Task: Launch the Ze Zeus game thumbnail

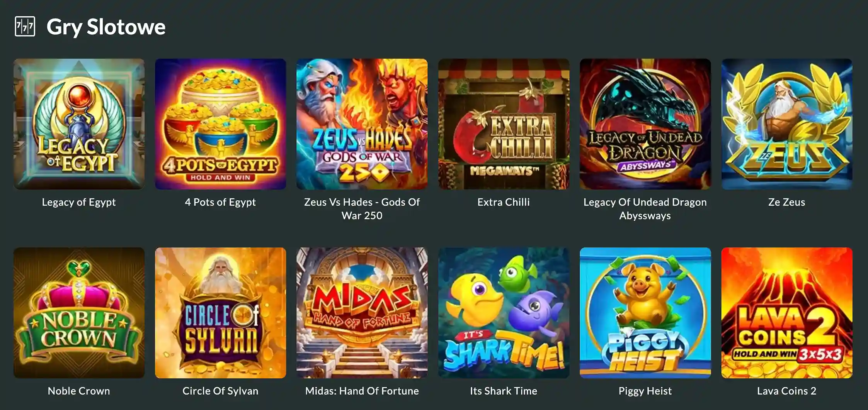Action: click(x=786, y=124)
